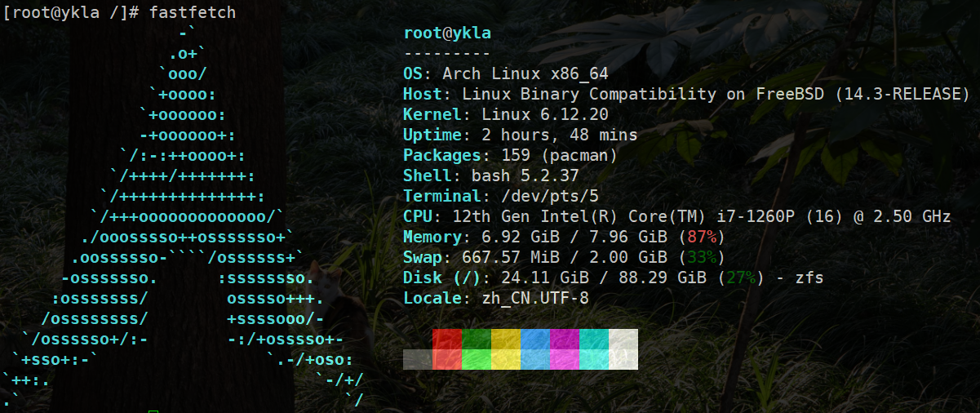Click the dashed separator under root@ykla

(447, 54)
